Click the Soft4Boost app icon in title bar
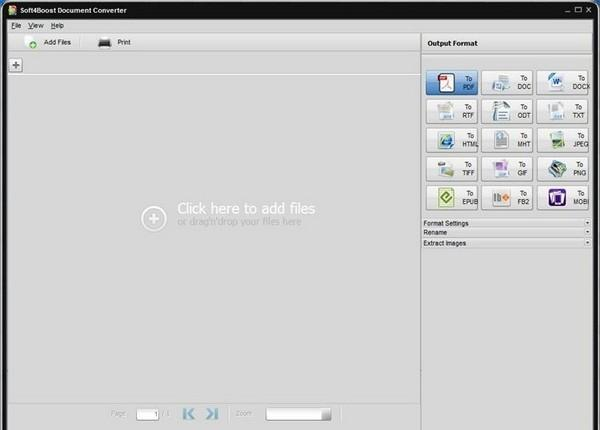The height and width of the screenshot is (430, 600). (13, 10)
